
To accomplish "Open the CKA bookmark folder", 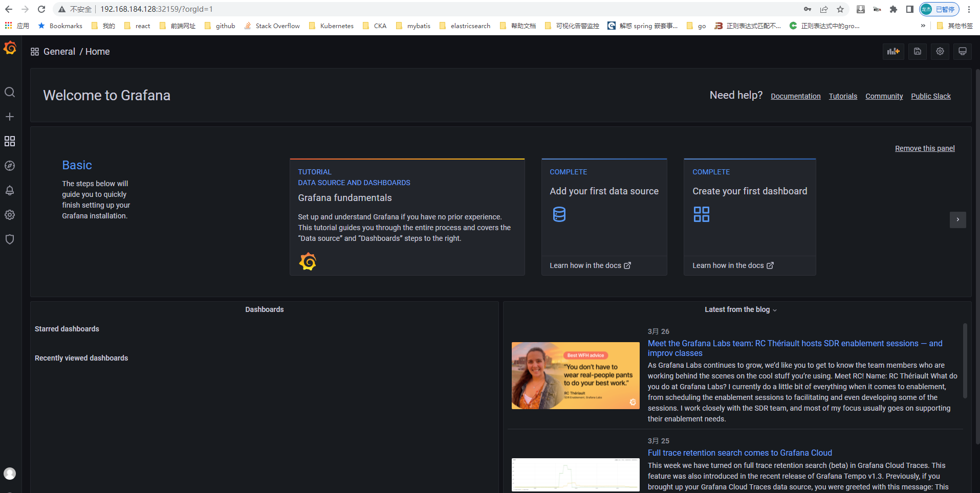I will click(x=374, y=26).
